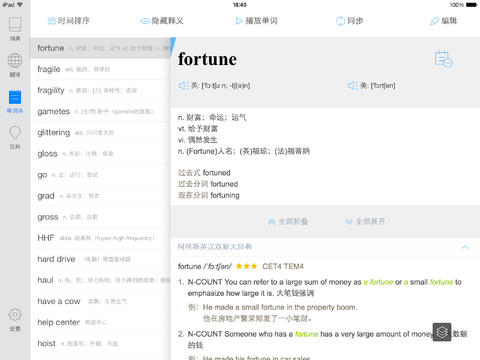This screenshot has width=480, height=360.
Task: Sort word list by time
Action: 69,21
